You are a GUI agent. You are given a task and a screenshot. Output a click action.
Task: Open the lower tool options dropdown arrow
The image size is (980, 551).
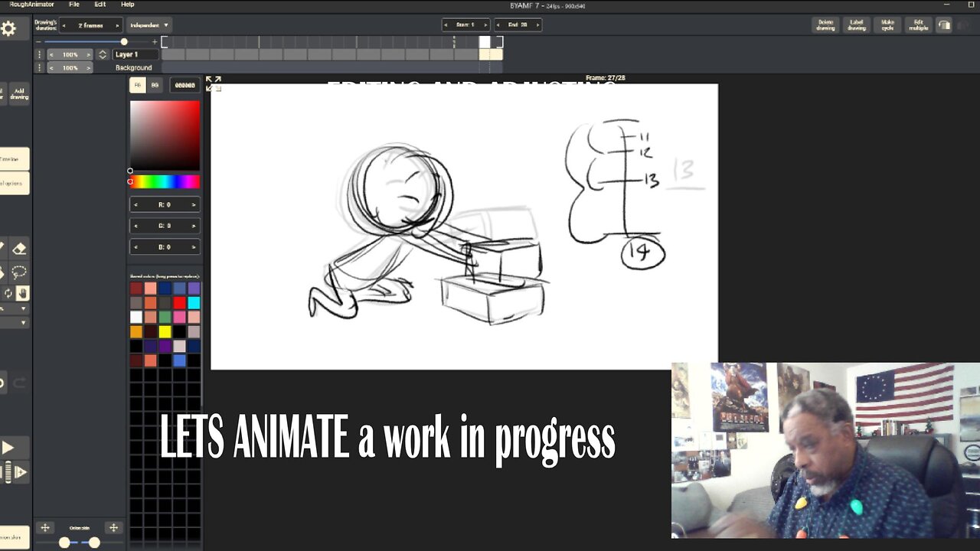point(23,322)
